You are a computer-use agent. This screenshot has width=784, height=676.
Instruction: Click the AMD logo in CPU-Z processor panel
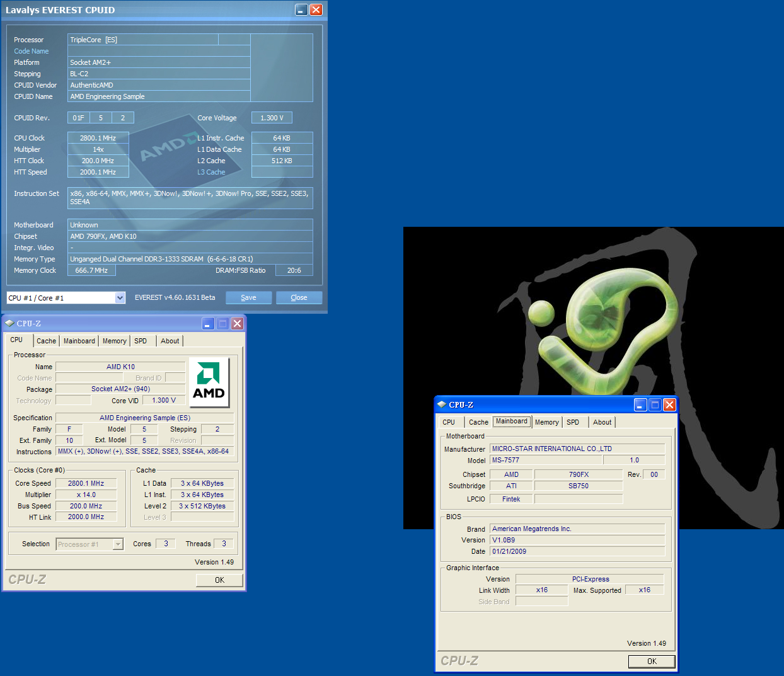coord(209,382)
